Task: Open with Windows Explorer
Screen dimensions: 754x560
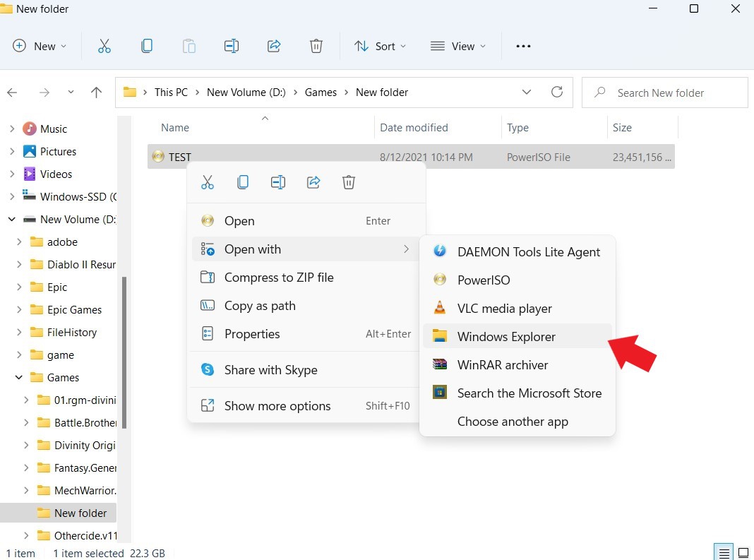Action: point(517,336)
